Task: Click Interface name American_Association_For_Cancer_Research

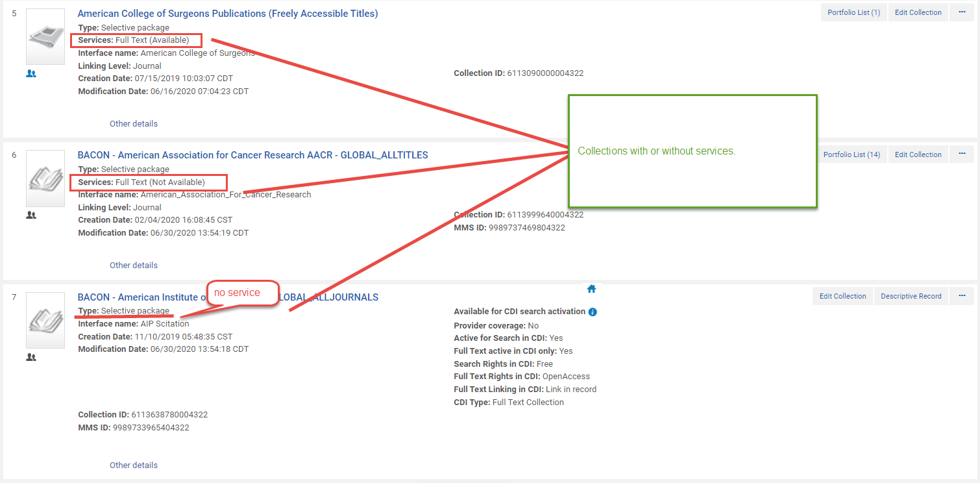Action: (x=195, y=195)
